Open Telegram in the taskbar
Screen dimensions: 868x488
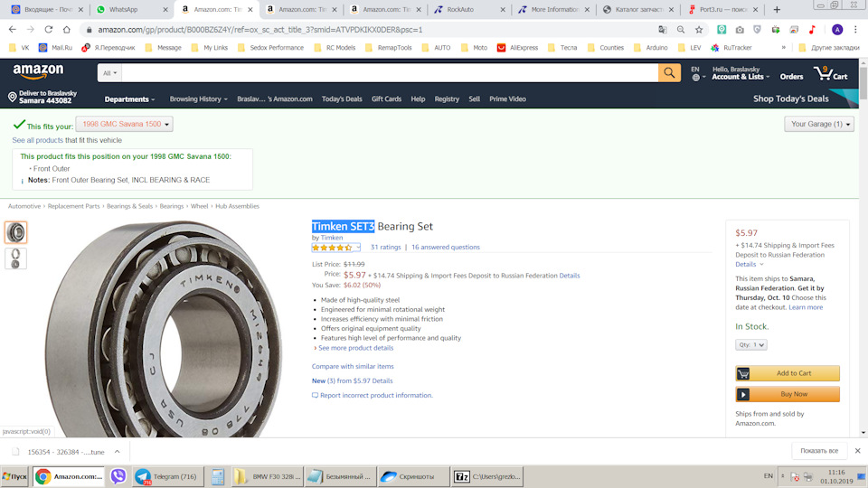click(x=168, y=476)
